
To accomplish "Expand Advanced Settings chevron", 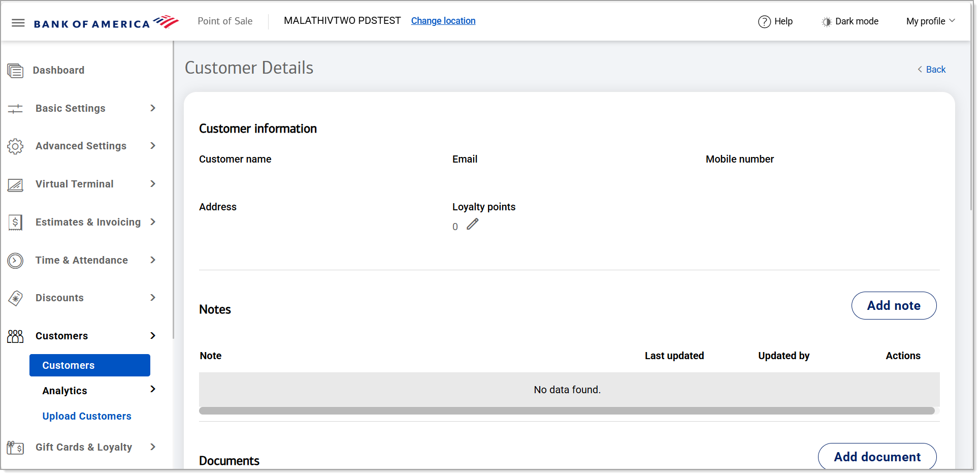I will tap(153, 146).
